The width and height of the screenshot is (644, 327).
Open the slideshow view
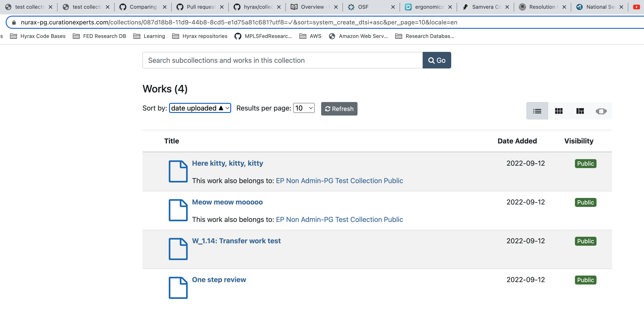(602, 111)
